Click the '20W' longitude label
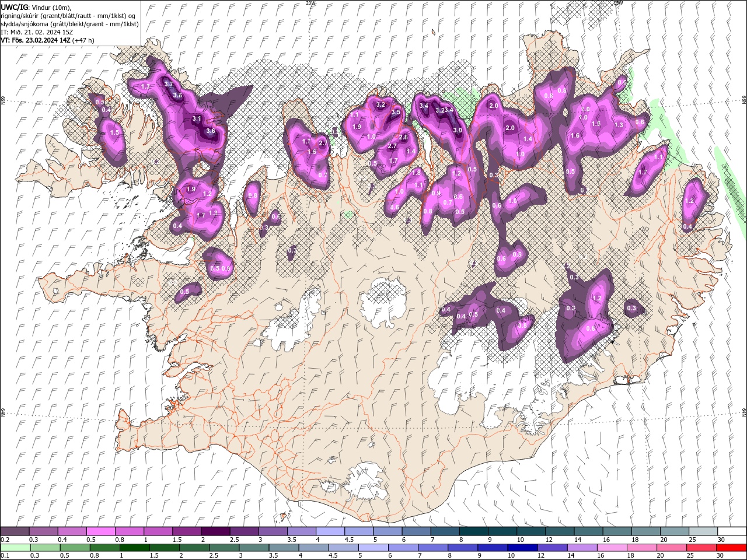This screenshot has height=560, width=747. coord(310,3)
